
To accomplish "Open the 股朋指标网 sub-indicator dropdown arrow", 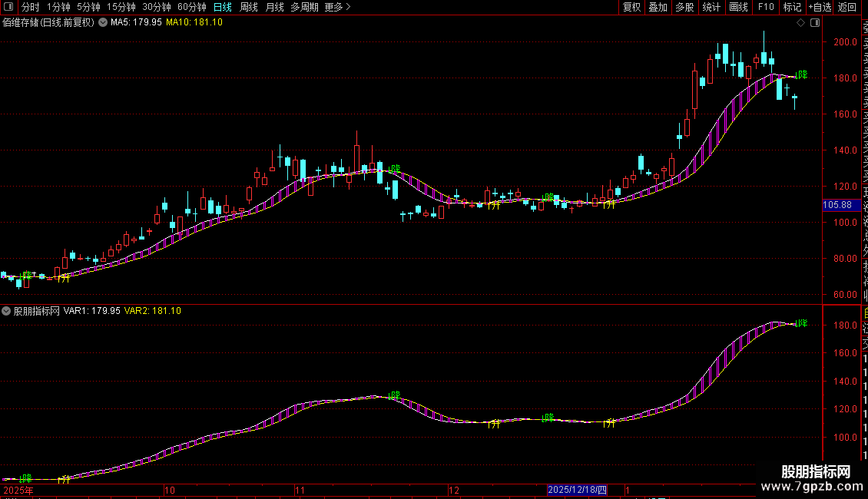I will point(6,311).
